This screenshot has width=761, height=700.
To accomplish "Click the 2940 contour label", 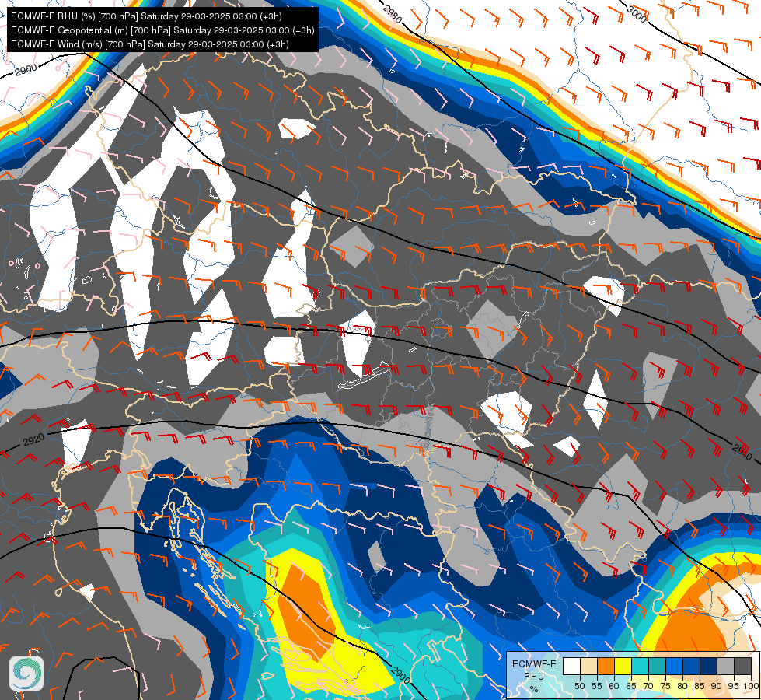I will [x=742, y=452].
